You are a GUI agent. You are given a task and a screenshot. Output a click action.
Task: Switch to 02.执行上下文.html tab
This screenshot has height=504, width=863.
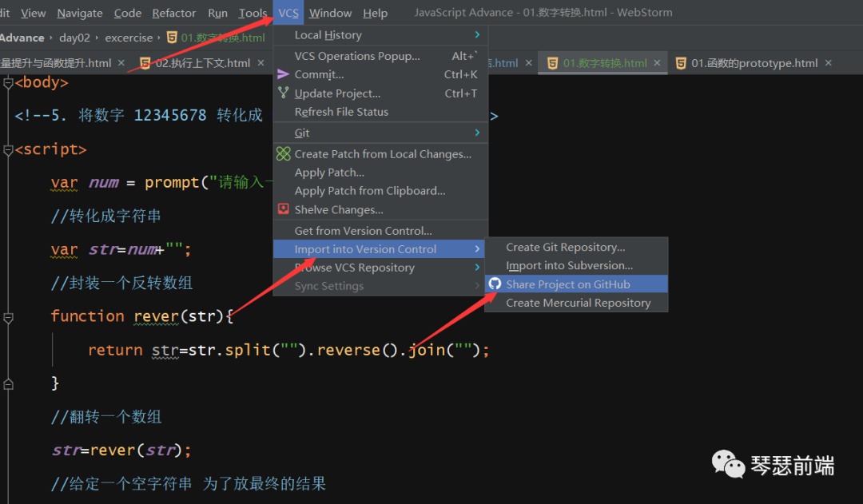click(x=202, y=63)
